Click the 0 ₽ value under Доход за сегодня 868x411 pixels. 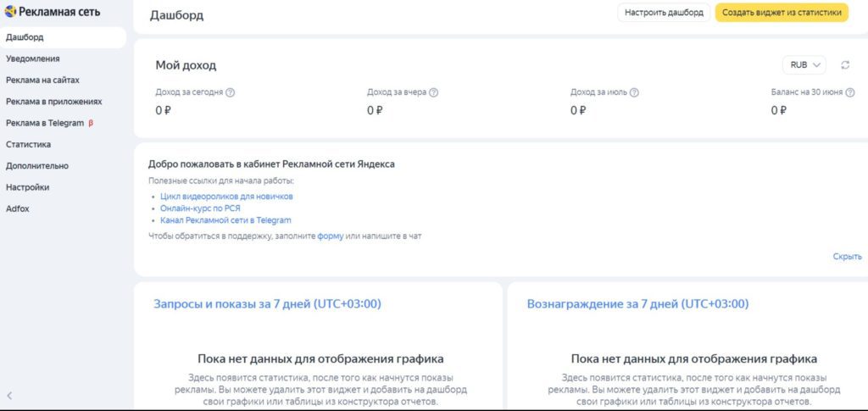click(x=163, y=111)
